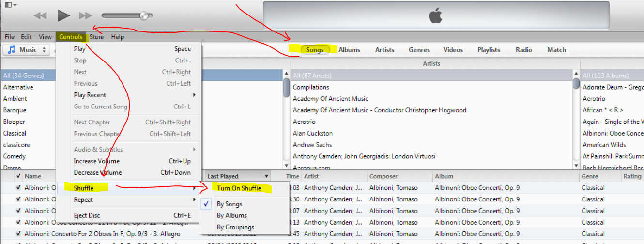This screenshot has height=244, width=644.
Task: Select the Blooper genre
Action: 14,122
